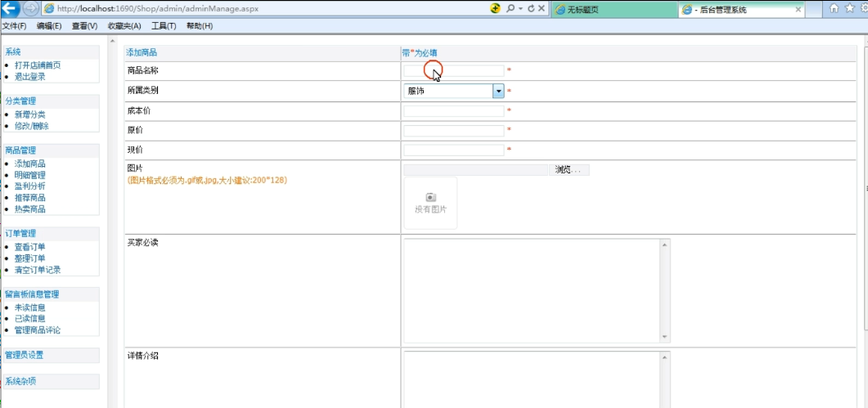The height and width of the screenshot is (408, 868).
Task: Open the address bar dropdown arrow
Action: tap(521, 9)
